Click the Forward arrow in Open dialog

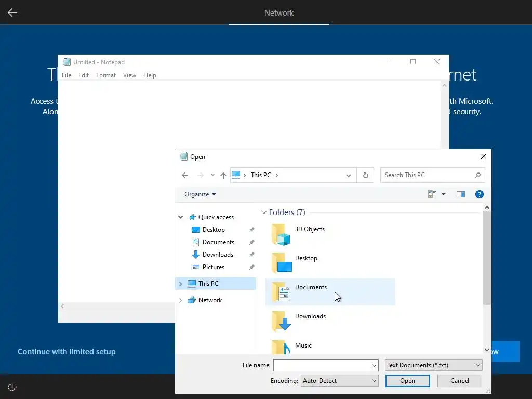pos(201,175)
